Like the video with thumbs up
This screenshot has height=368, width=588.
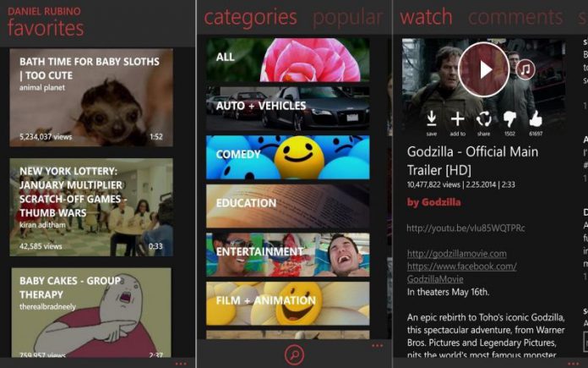point(536,124)
